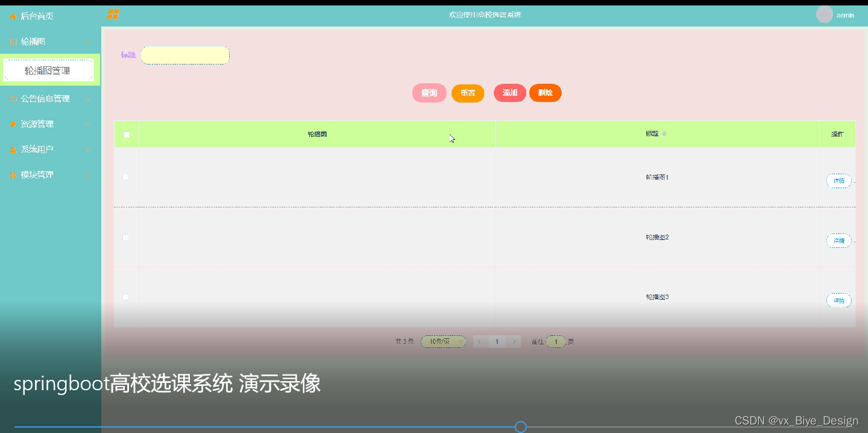Open 详情 for row 轮播图2

[838, 241]
